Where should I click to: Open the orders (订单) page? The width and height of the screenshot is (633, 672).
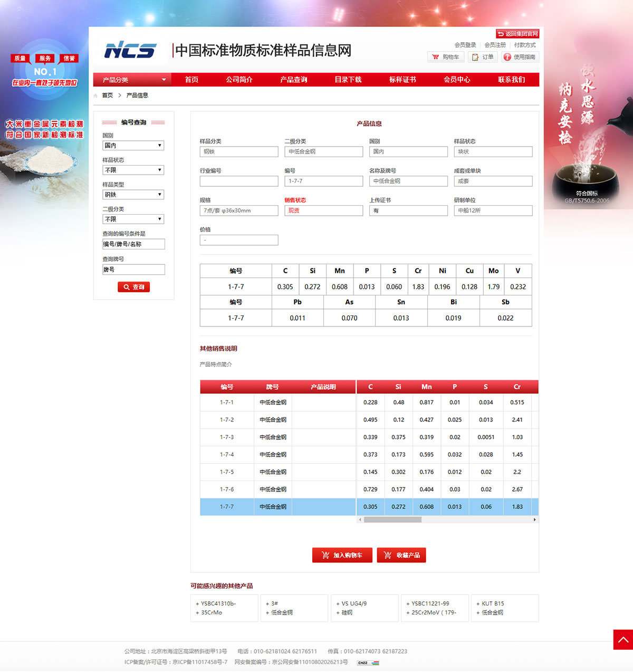click(x=483, y=57)
